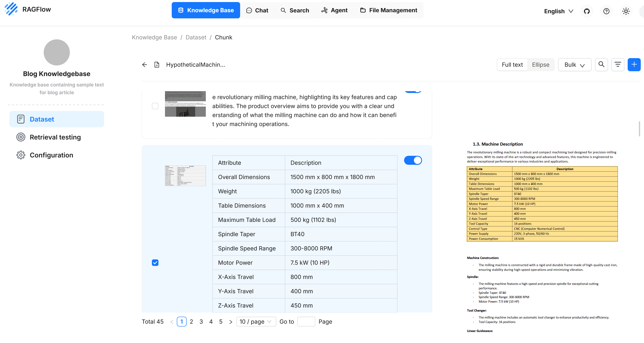Click the Retrieval testing target icon
Screen dimensions: 644x343
tap(21, 137)
